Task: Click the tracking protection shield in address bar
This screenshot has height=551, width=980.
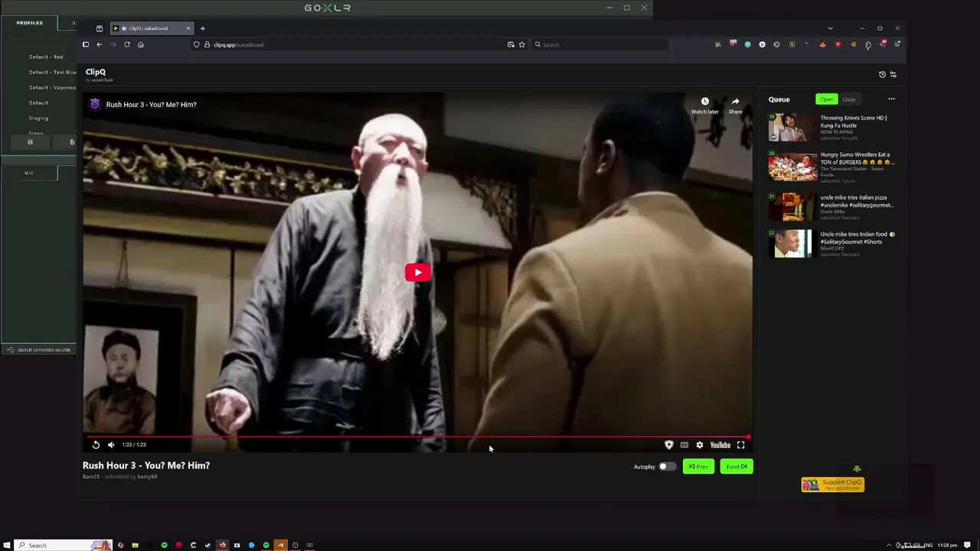Action: (197, 44)
